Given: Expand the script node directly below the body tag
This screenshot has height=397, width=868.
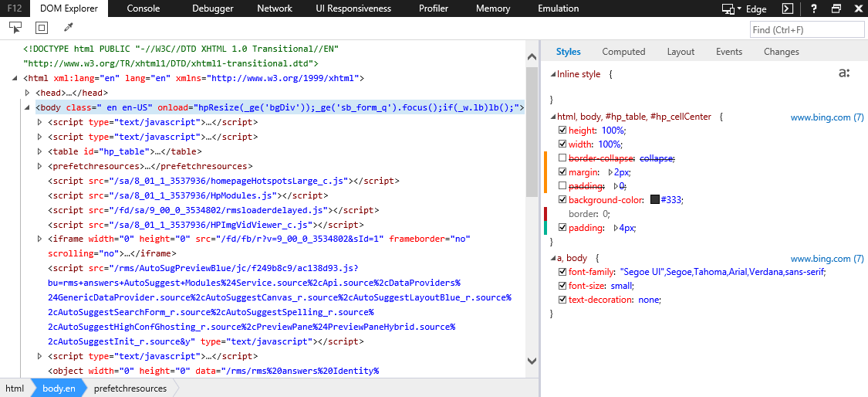Looking at the screenshot, I should 40,122.
